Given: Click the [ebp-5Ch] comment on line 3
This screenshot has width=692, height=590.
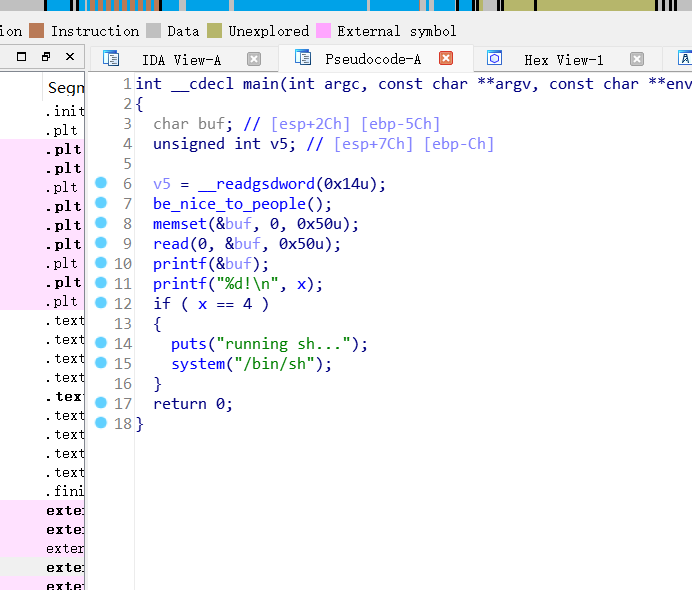Looking at the screenshot, I should pyautogui.click(x=401, y=124).
